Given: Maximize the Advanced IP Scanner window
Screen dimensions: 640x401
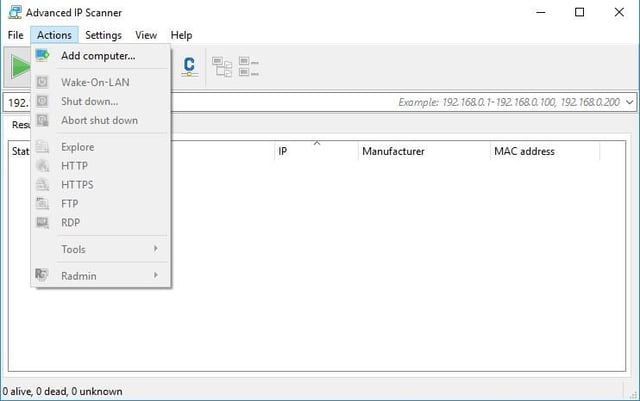Looking at the screenshot, I should [579, 13].
